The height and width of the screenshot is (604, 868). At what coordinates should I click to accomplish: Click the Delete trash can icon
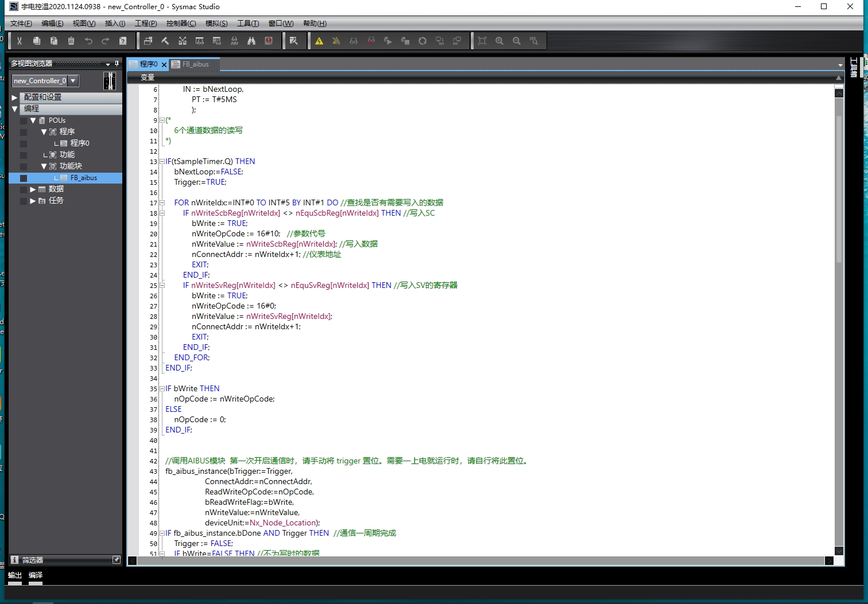coord(71,41)
